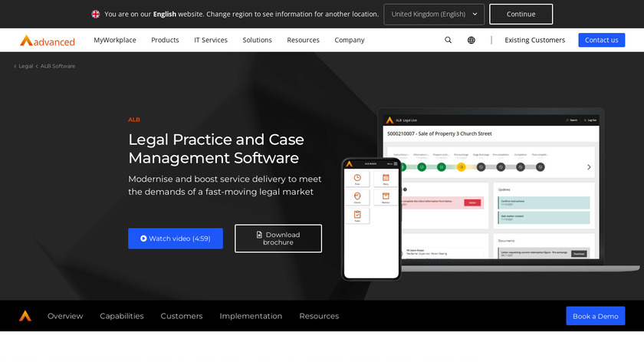Open the Products menu
644x362 pixels.
pos(165,40)
